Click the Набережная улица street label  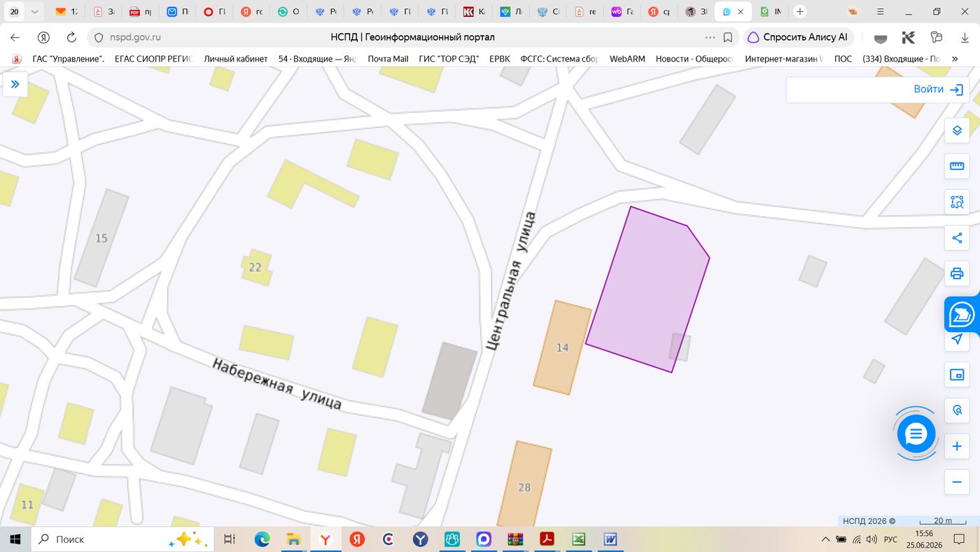tap(277, 385)
